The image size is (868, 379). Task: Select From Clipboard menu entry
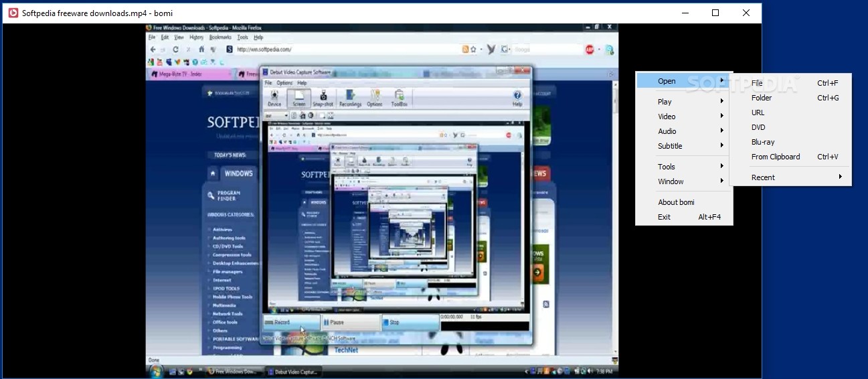coord(790,157)
